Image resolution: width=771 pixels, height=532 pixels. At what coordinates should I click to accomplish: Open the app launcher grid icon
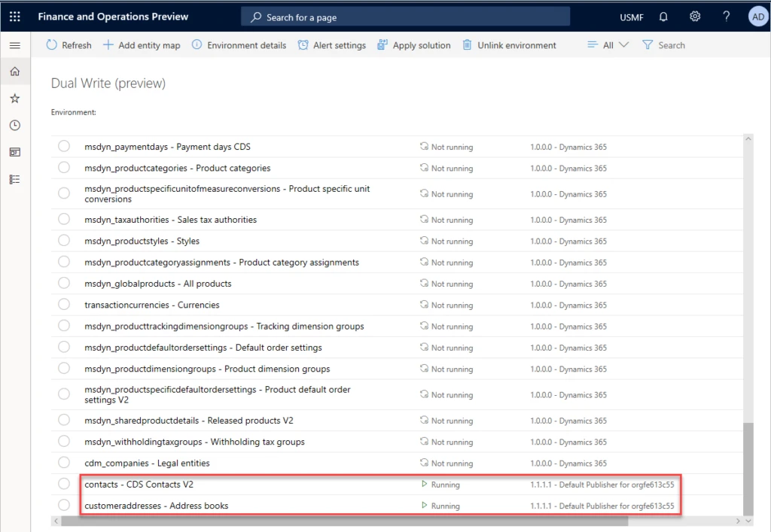click(x=14, y=16)
